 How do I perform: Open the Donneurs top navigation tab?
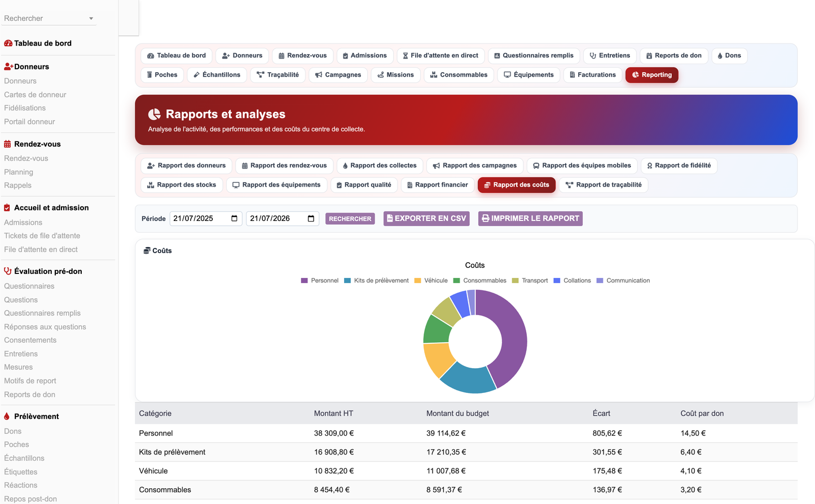(242, 56)
